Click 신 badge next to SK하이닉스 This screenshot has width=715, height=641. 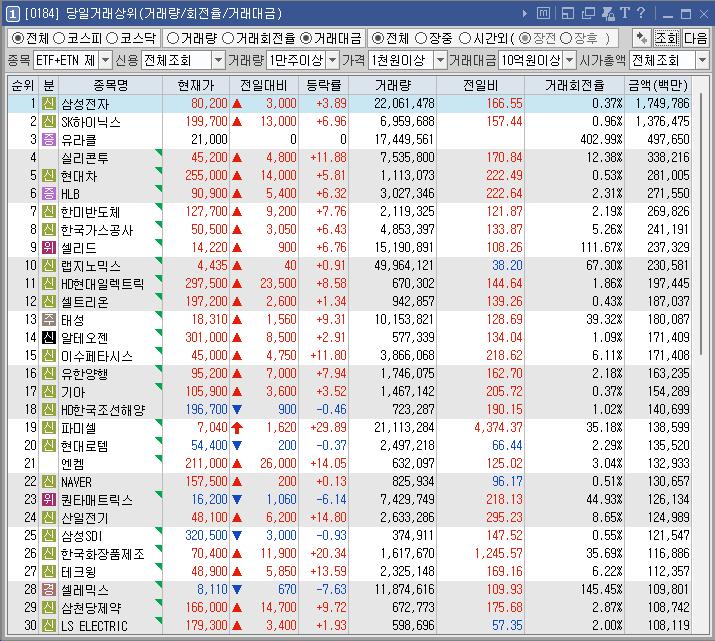(49, 122)
